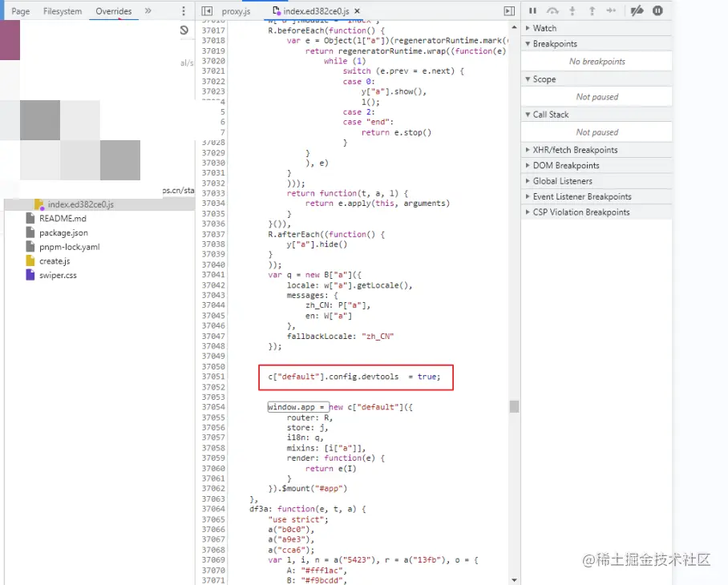Click the $mount("#app") line in code
This screenshot has height=585, width=728.
coord(307,489)
